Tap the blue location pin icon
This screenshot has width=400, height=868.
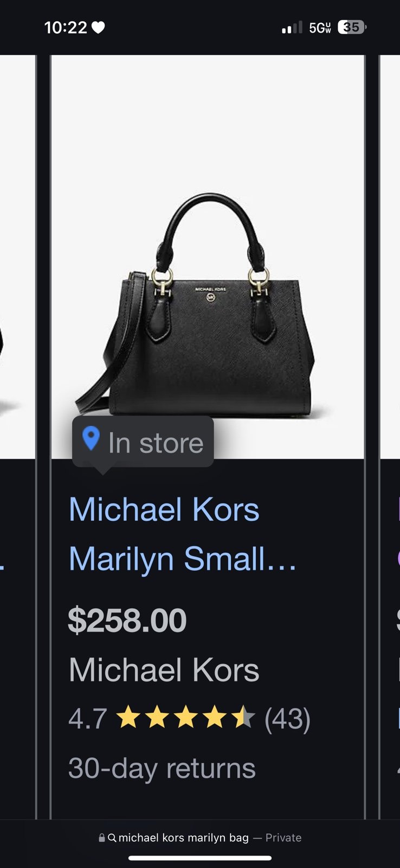[x=91, y=438]
